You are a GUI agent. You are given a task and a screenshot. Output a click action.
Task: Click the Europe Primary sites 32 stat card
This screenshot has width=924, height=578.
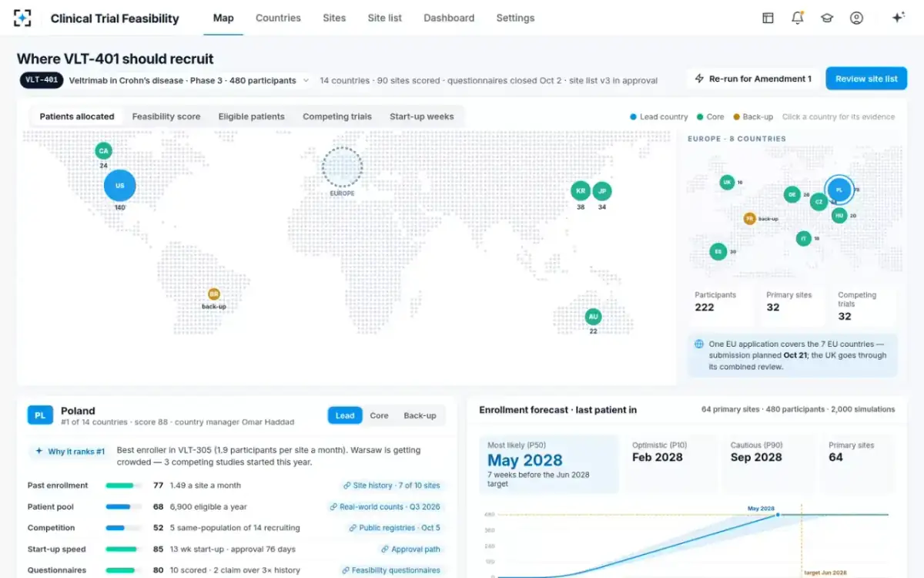(x=792, y=306)
